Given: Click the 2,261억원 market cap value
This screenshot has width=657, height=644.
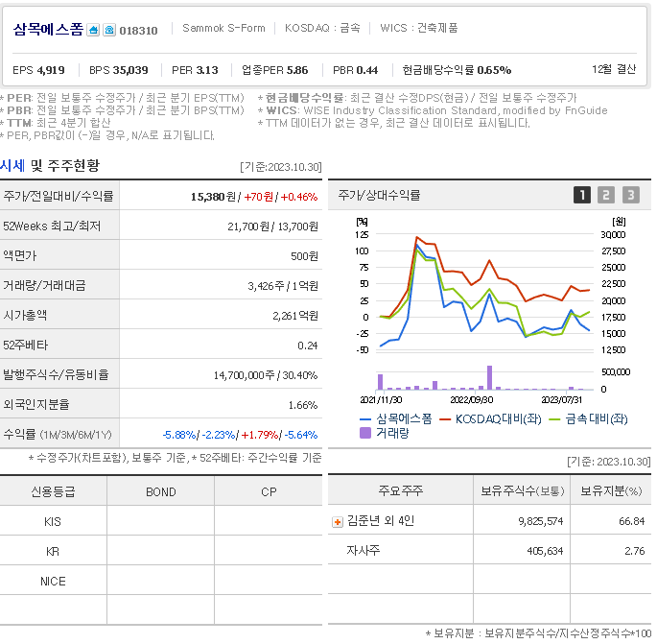Looking at the screenshot, I should pos(295,316).
